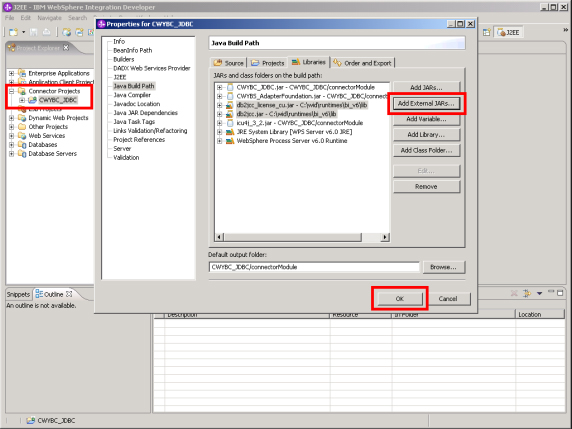Expand the CWYBS_AdapterFoundation.jar entry
The height and width of the screenshot is (429, 572).
[x=219, y=96]
